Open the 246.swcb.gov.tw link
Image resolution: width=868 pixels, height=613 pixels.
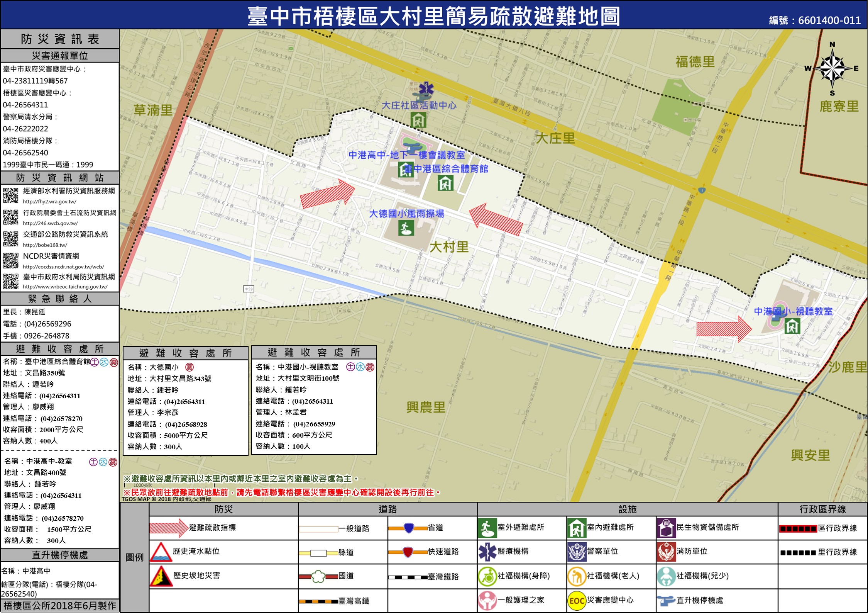50,223
